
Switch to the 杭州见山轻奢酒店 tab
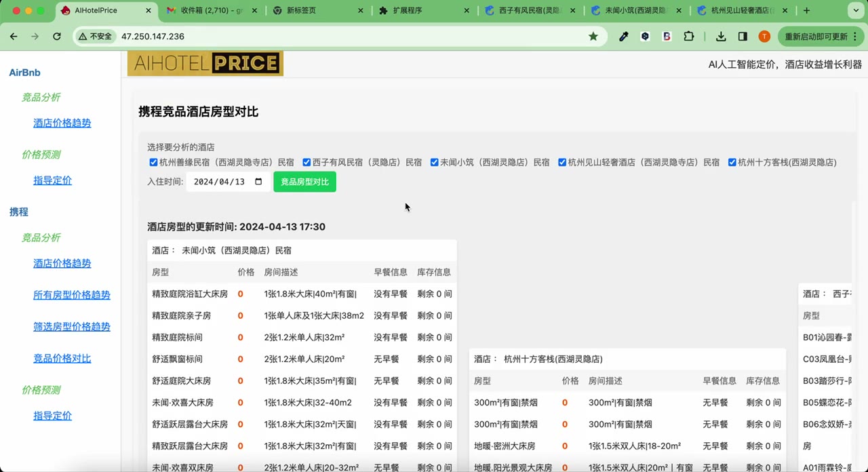742,11
